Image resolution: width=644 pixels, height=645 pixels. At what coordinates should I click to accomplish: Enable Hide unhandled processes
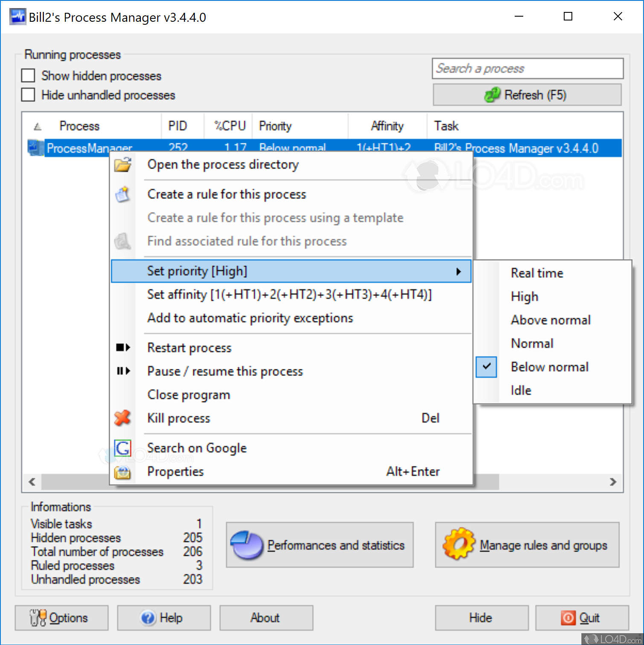point(28,95)
